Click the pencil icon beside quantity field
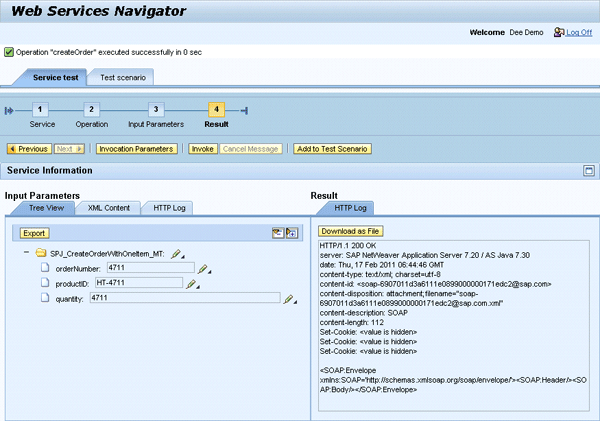Image resolution: width=600 pixels, height=421 pixels. click(289, 299)
